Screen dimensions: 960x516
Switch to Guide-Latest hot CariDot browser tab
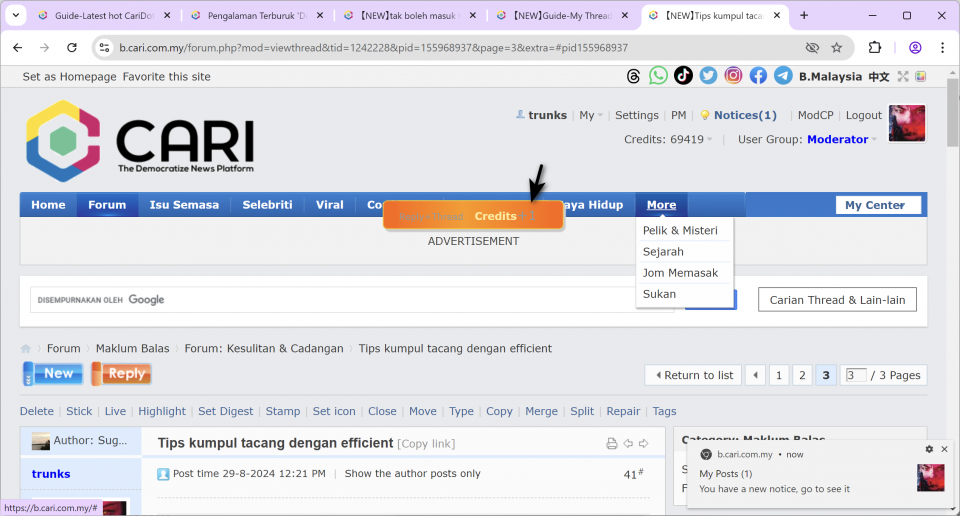(x=104, y=15)
